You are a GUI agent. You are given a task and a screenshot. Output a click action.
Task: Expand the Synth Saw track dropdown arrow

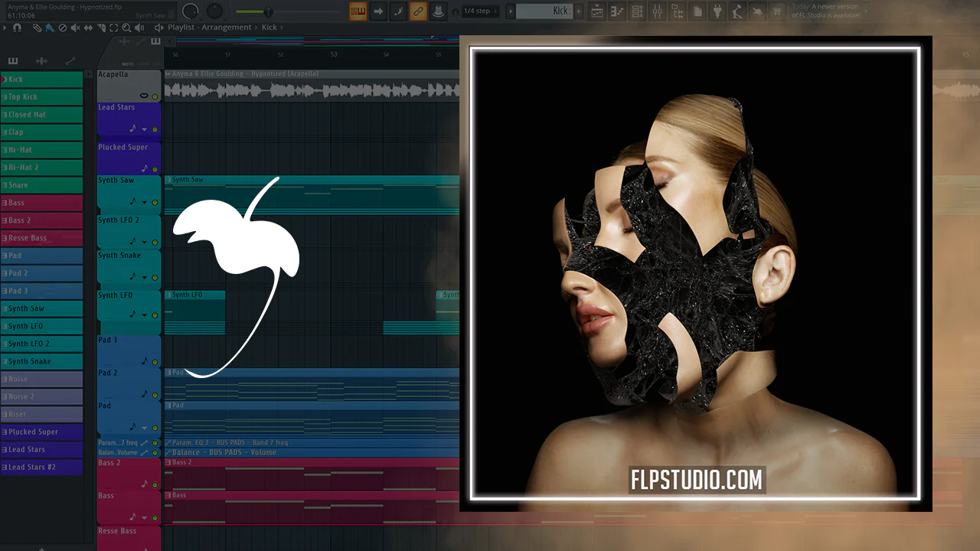145,203
